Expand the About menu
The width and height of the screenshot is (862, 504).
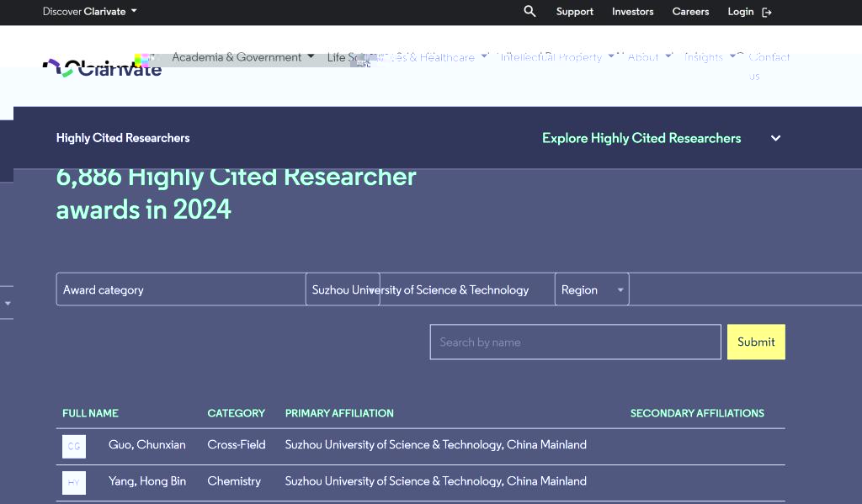[649, 57]
